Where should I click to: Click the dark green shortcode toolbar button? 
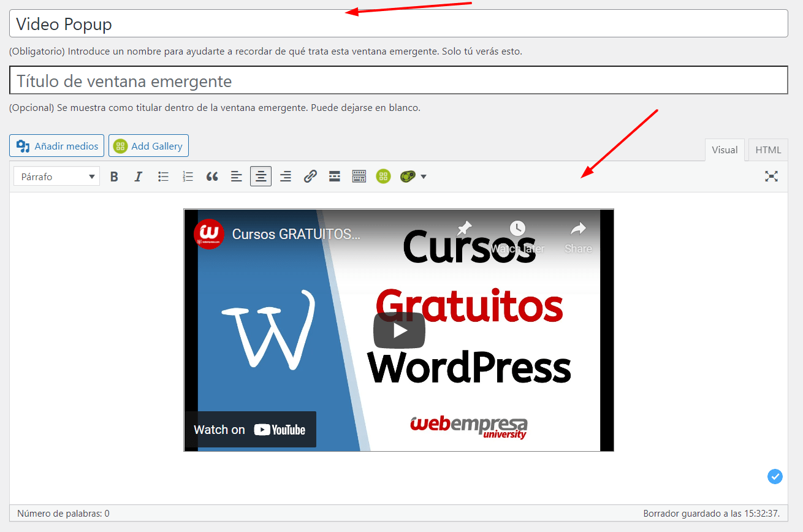tap(407, 177)
